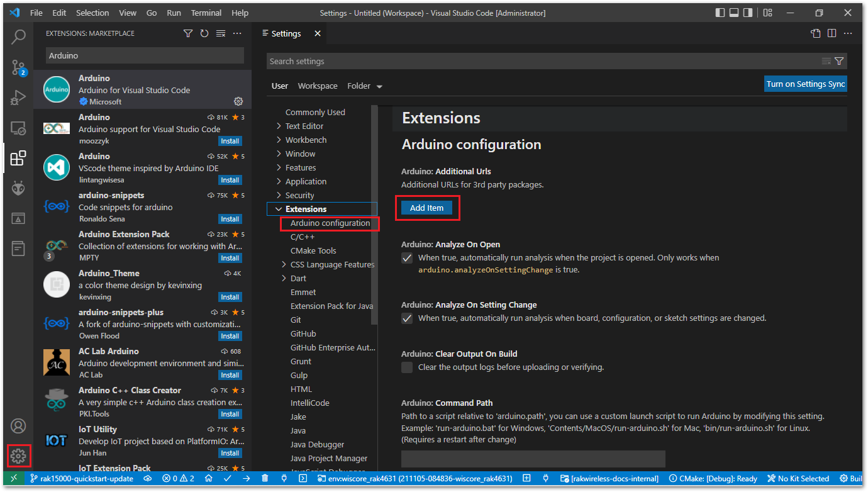868x492 pixels.
Task: Customize layout from the title bar
Action: (768, 13)
